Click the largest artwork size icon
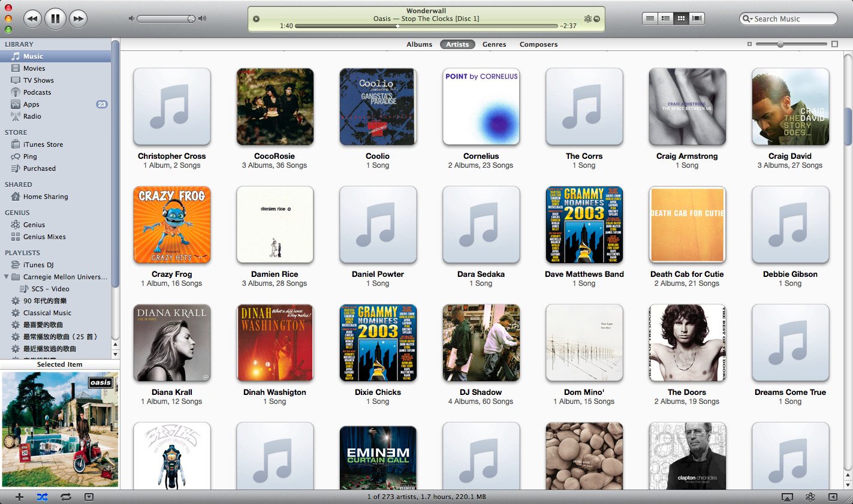 click(x=834, y=44)
